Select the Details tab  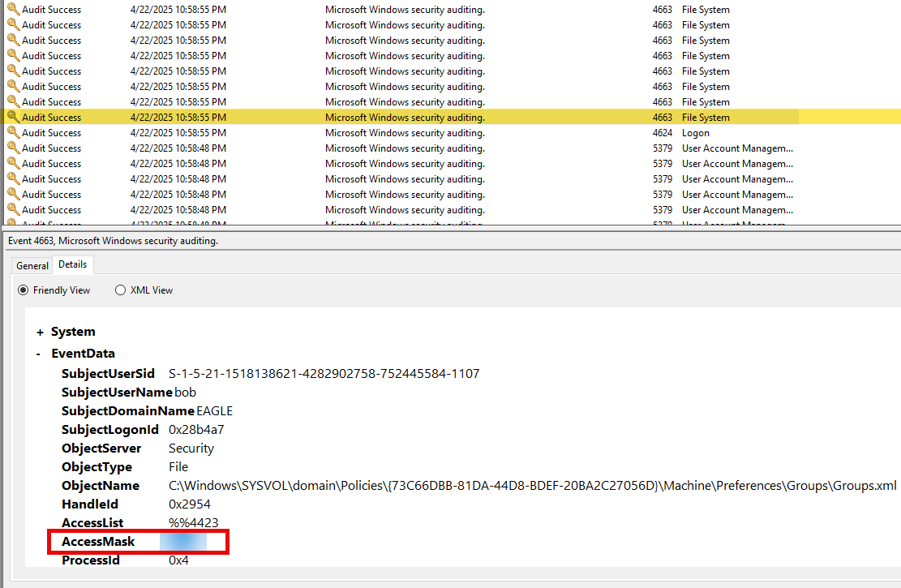pos(73,265)
